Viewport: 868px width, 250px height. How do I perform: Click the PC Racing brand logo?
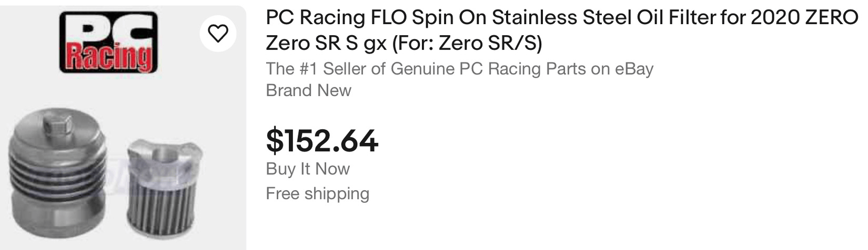[x=108, y=42]
